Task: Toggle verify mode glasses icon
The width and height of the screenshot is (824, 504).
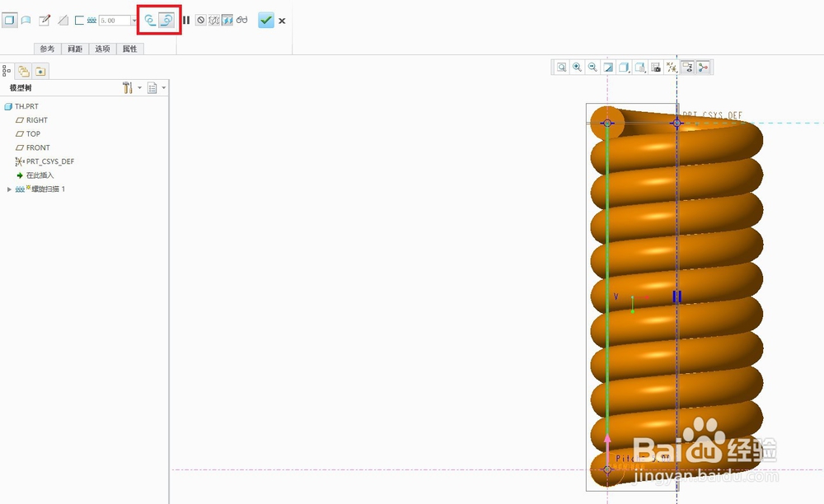Action: [x=241, y=20]
